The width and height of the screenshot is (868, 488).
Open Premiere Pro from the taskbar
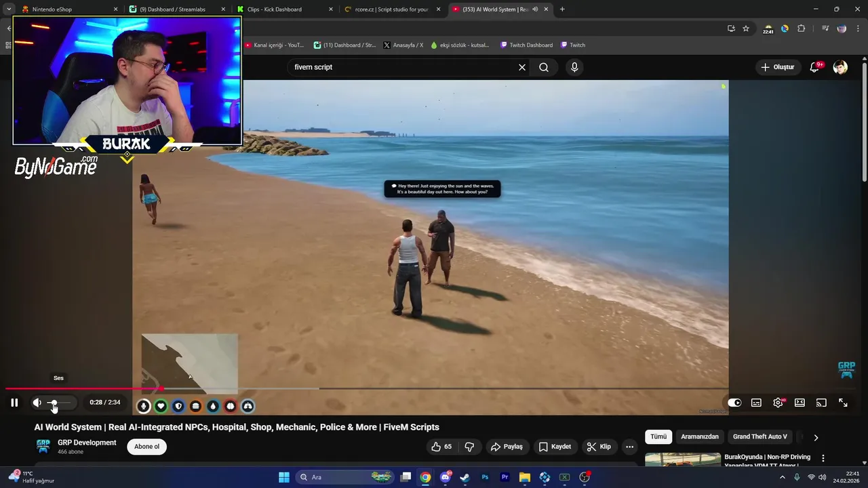[x=505, y=477]
